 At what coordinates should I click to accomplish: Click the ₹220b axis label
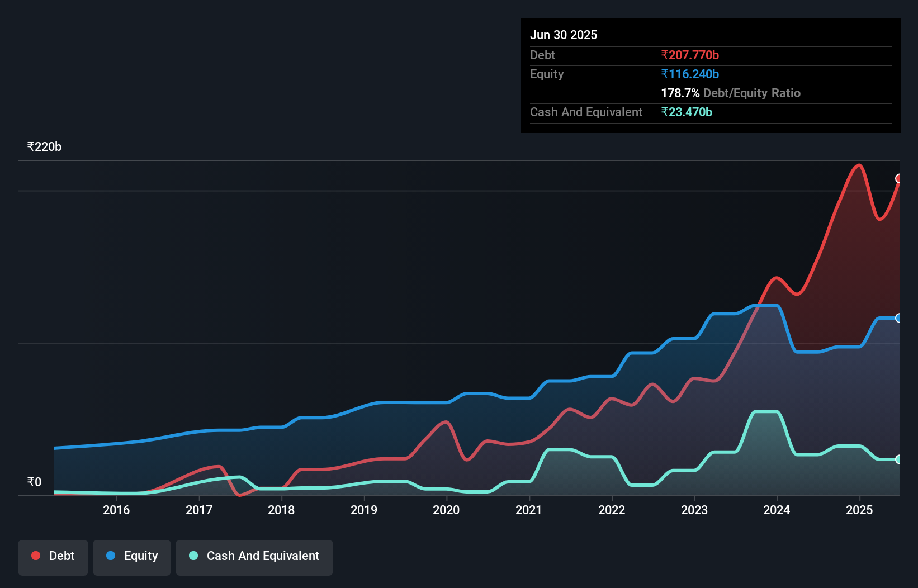[44, 146]
